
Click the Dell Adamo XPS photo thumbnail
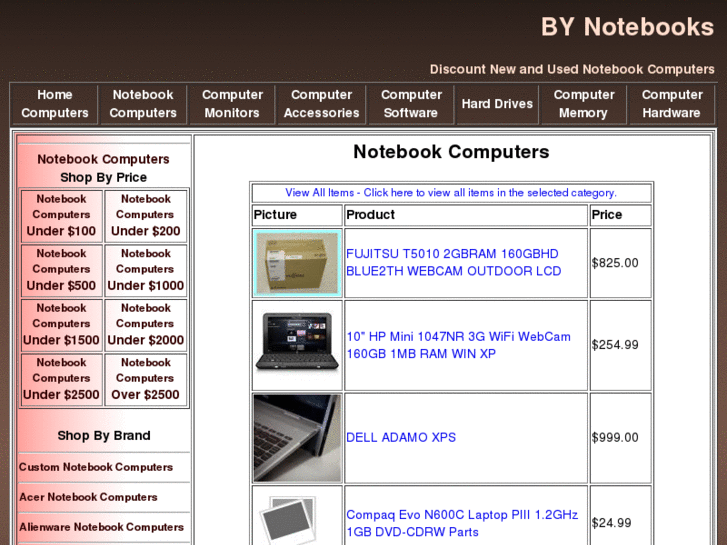click(297, 438)
